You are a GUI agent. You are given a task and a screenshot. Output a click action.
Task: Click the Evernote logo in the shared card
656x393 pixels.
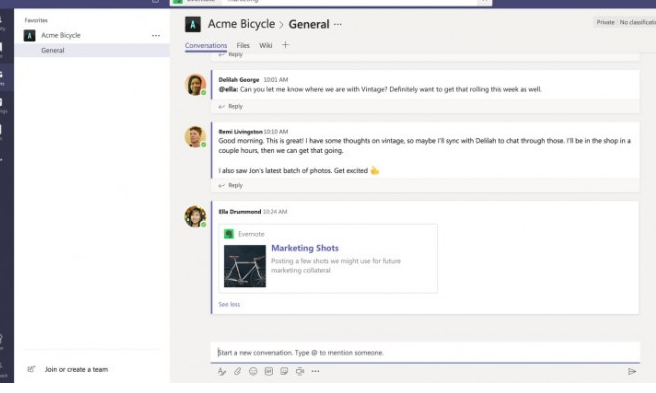(229, 234)
